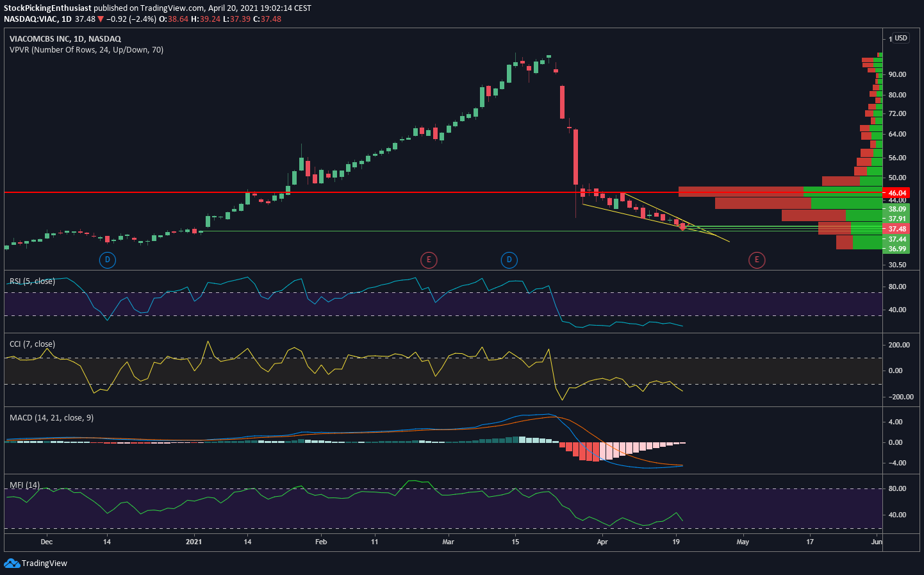Click the StockPickingEnthusiast author name
Viewport: 924px width, 575px height.
47,8
